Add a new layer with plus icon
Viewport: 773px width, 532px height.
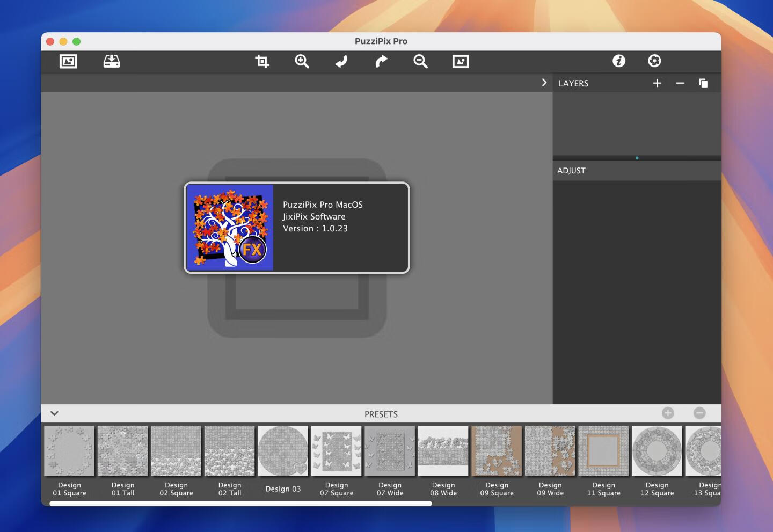click(x=657, y=83)
